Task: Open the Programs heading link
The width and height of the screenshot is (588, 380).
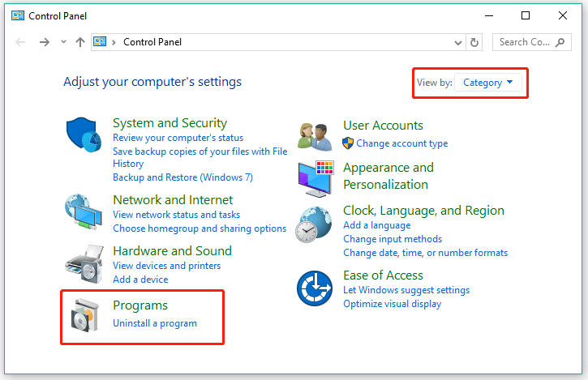Action: click(x=140, y=305)
